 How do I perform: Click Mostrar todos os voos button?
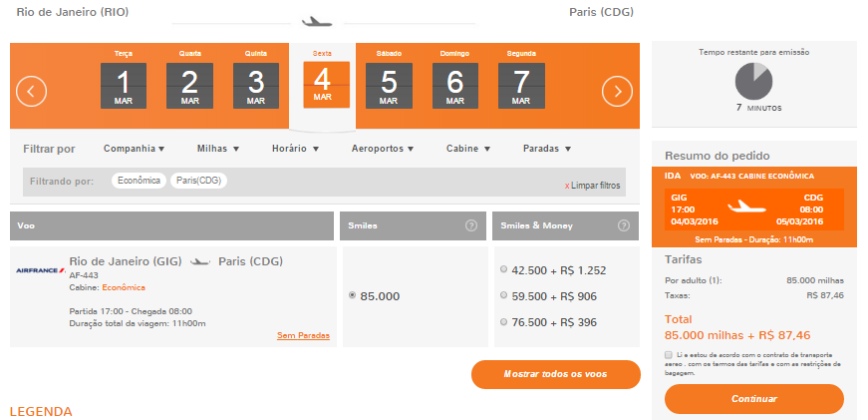555,374
